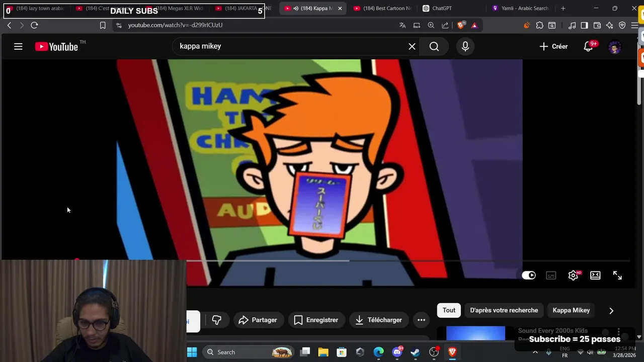Dislike the video
644x362 pixels.
(x=217, y=320)
